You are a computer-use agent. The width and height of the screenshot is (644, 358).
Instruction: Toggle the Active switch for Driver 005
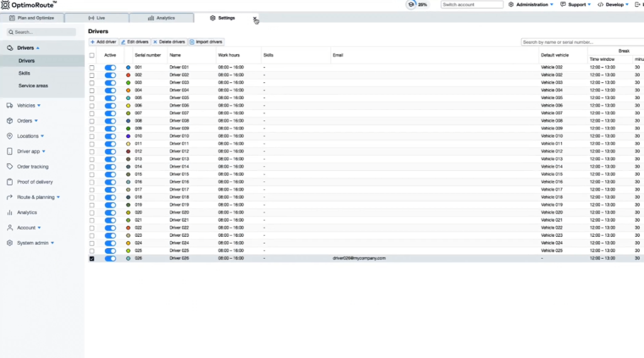(x=110, y=98)
